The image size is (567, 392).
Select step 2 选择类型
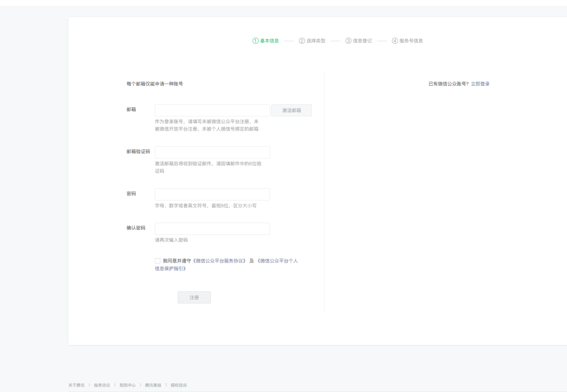click(312, 41)
